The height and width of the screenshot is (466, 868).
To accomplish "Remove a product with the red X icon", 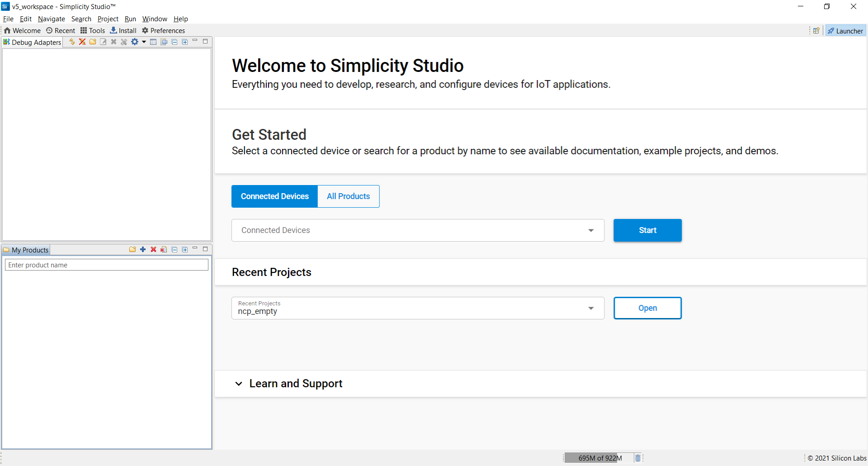I will point(153,249).
